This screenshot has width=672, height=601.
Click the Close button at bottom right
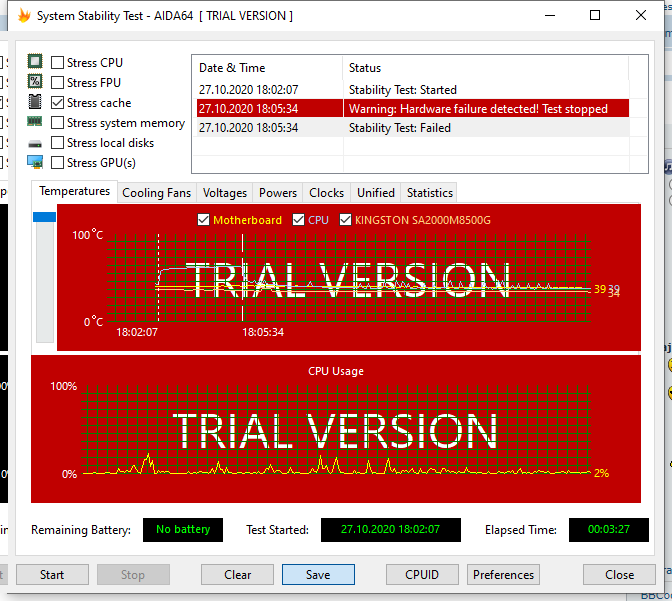point(619,574)
